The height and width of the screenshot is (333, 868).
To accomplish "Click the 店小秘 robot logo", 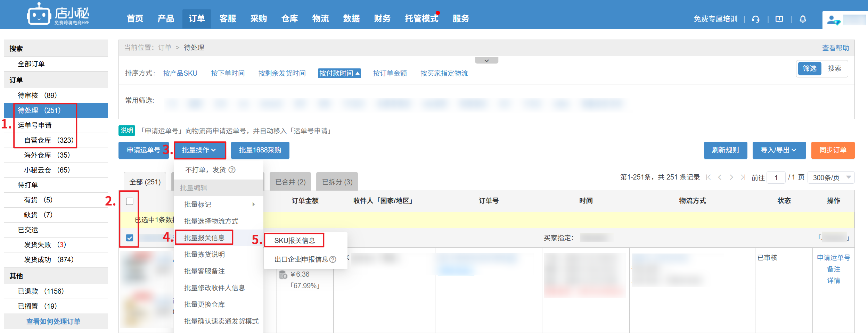I will pyautogui.click(x=38, y=15).
